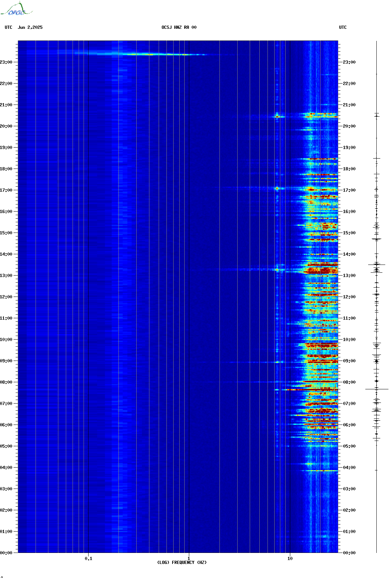392x581 pixels.
Task: Click 14:00 on the right time axis
Action: coord(349,254)
